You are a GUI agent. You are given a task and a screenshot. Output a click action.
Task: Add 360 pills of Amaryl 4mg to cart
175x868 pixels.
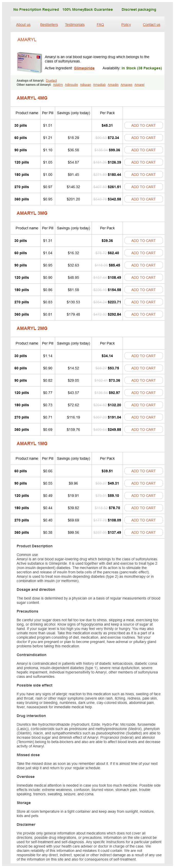click(143, 199)
